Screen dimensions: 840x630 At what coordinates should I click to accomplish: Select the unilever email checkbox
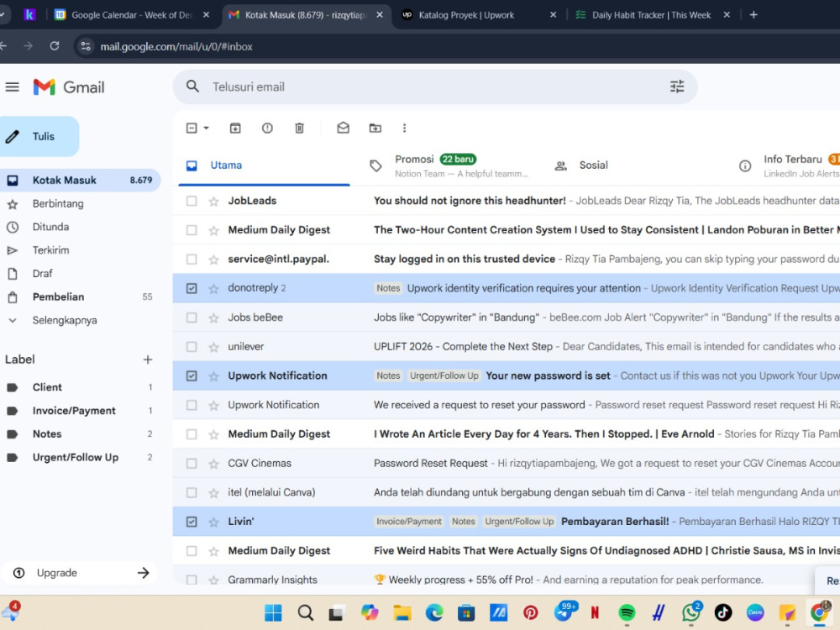point(192,347)
